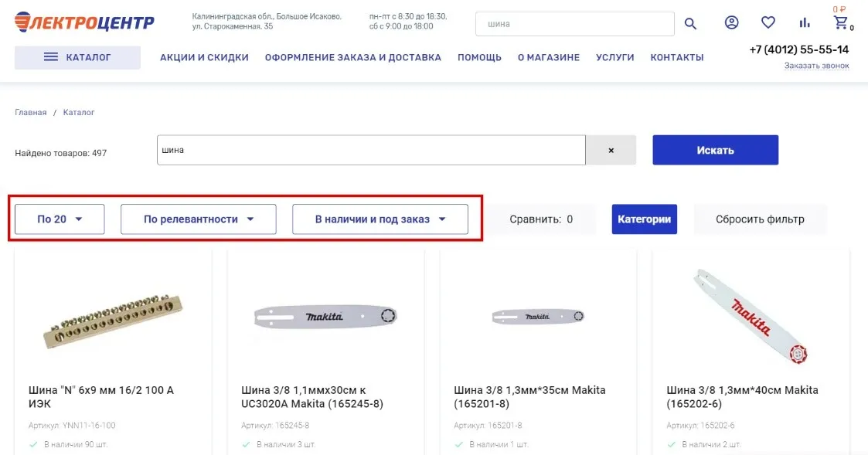
Task: Open the shopping cart icon
Action: pos(842,22)
